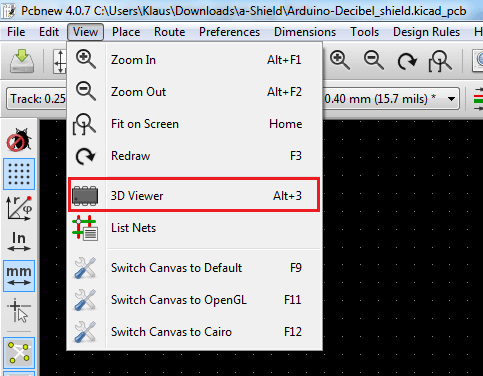Select Fit on Screen menu entry
Screen dimensions: 483x376
tap(194, 124)
